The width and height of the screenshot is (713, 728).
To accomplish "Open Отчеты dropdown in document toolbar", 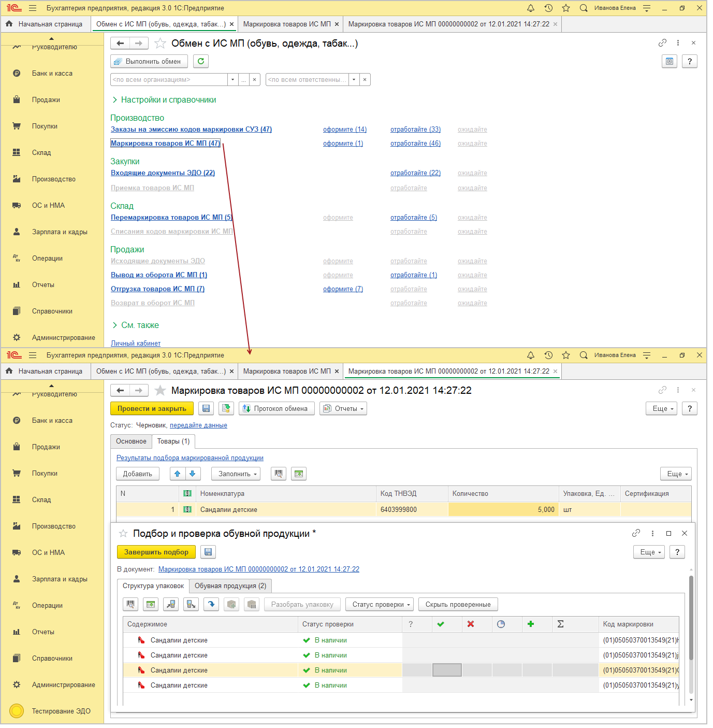I will click(x=343, y=408).
